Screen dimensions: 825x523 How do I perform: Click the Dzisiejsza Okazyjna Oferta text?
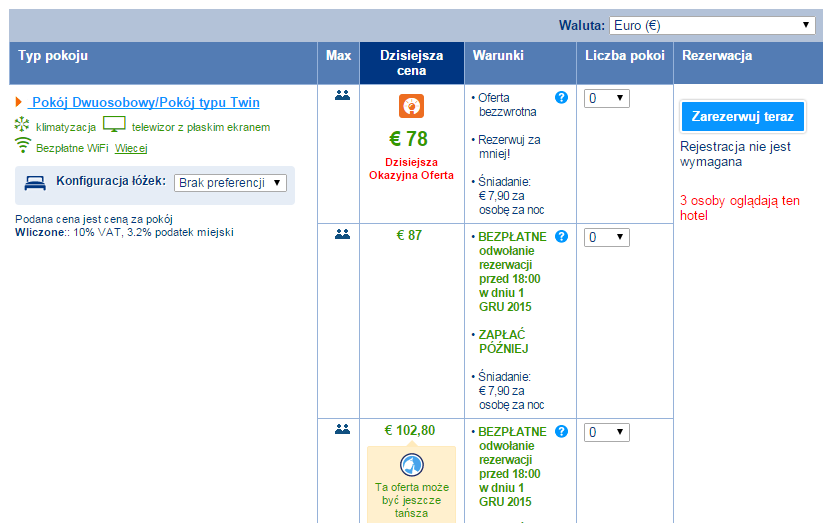(x=411, y=169)
